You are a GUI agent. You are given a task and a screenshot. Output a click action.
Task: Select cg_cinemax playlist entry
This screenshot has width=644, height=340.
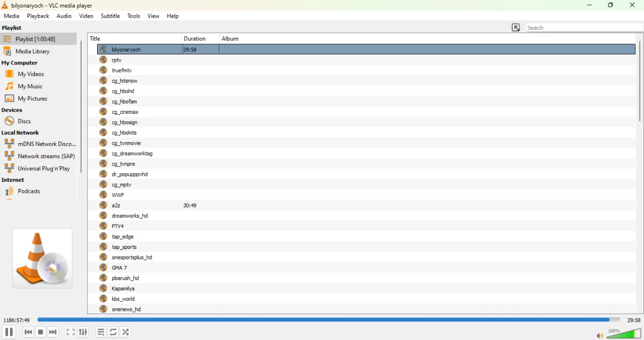pos(366,112)
